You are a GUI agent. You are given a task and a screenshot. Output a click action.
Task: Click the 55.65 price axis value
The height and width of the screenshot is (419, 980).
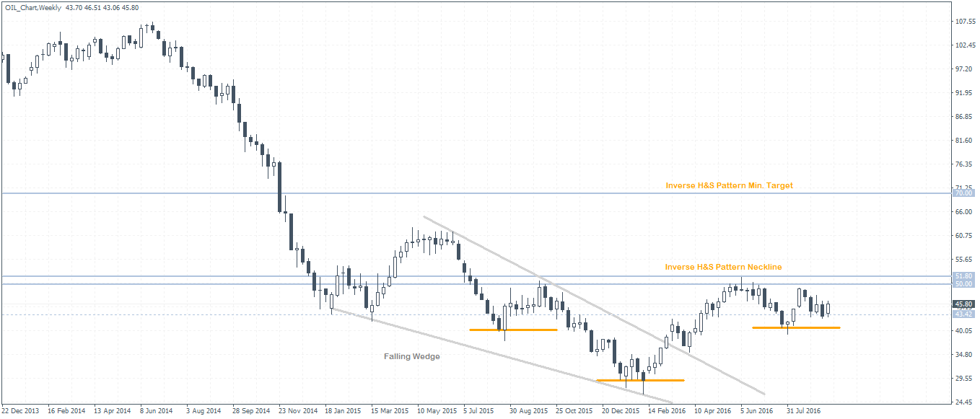pyautogui.click(x=964, y=260)
